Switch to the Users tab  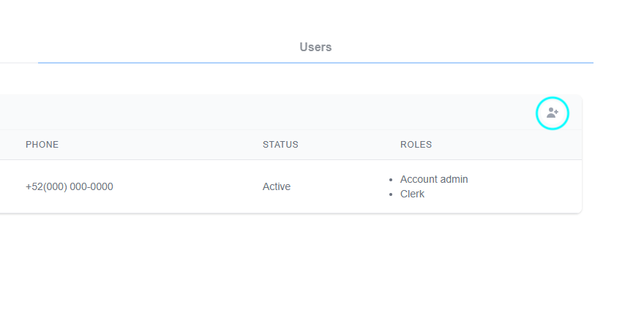(x=315, y=48)
